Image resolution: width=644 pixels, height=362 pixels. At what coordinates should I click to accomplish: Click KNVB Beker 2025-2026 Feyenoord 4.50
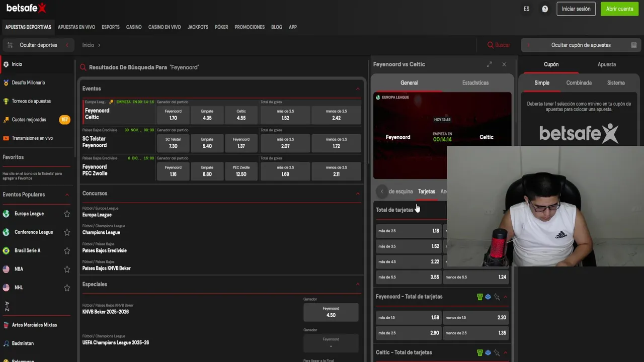331,312
